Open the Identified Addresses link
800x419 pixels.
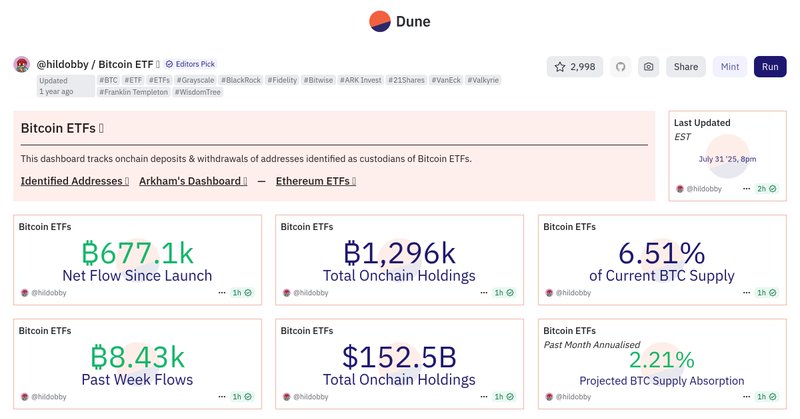pyautogui.click(x=74, y=181)
